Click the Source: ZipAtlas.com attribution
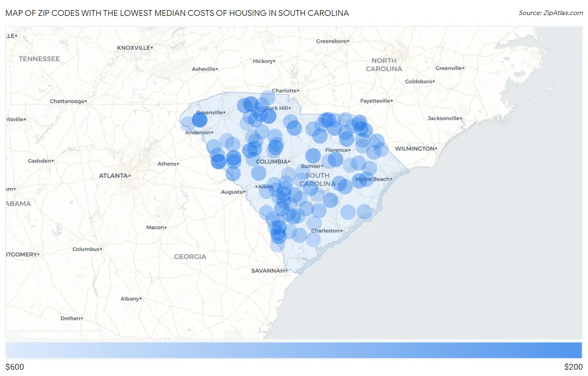Viewport: 588px width, 376px height. pyautogui.click(x=551, y=13)
